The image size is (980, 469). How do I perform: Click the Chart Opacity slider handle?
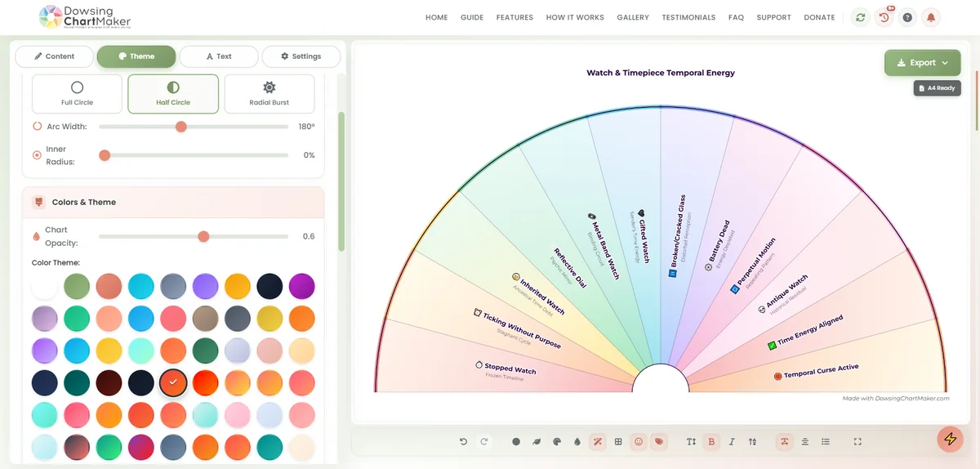pos(203,236)
